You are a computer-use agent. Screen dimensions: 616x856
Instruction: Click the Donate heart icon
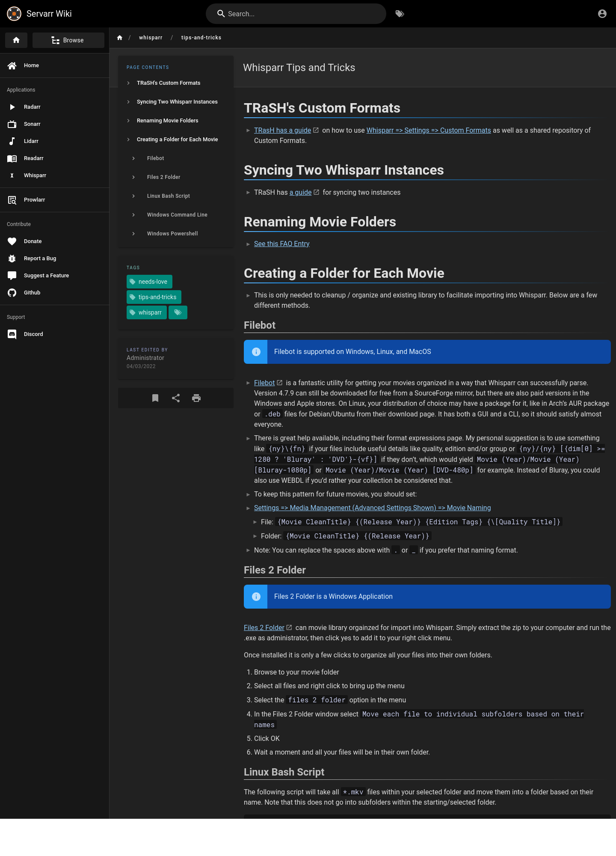click(12, 241)
